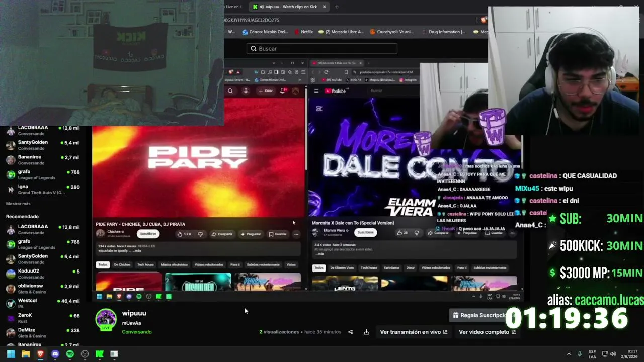Screen dimensions: 644x362
Task: Open oblivionsw Slots & Casino channel
Action: tap(43, 289)
